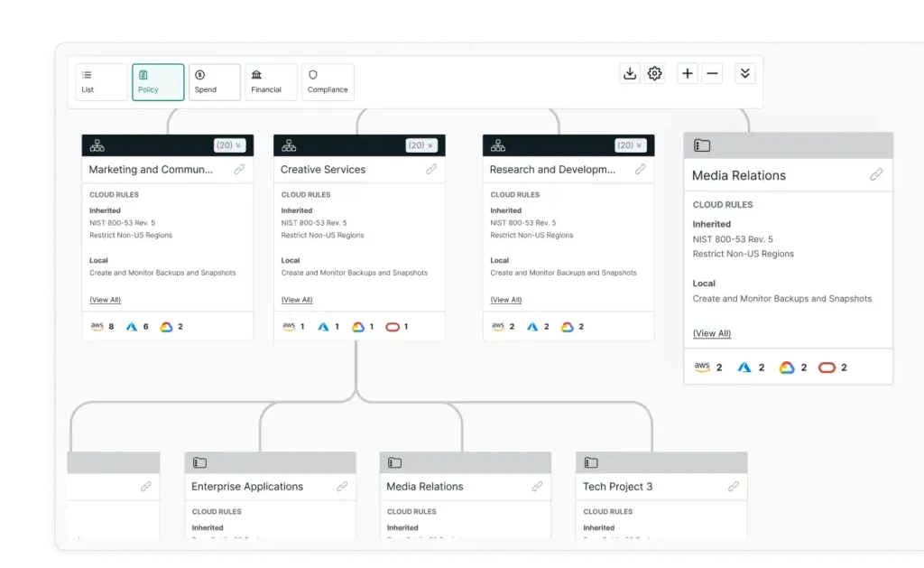Switch to the Spend tab

(x=214, y=82)
